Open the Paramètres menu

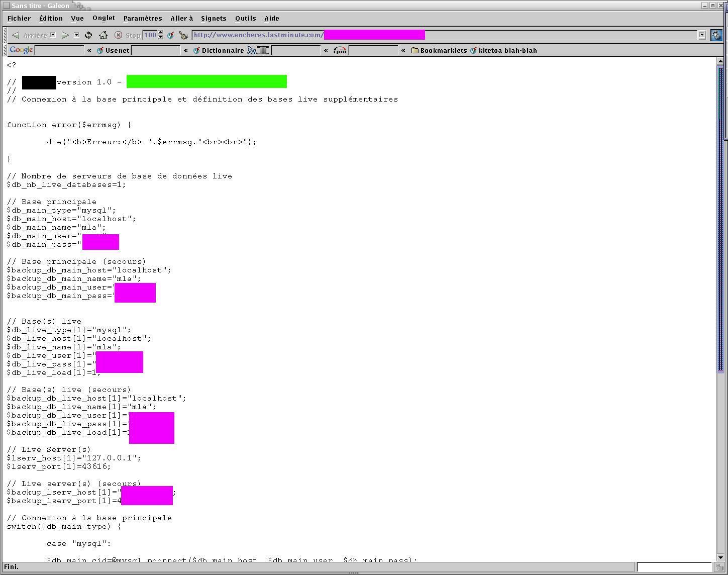point(143,18)
